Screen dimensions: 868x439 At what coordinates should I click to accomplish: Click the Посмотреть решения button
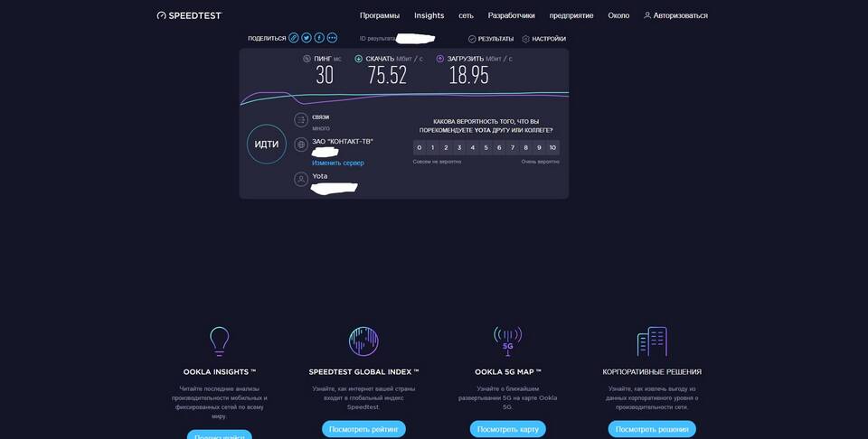click(x=652, y=429)
